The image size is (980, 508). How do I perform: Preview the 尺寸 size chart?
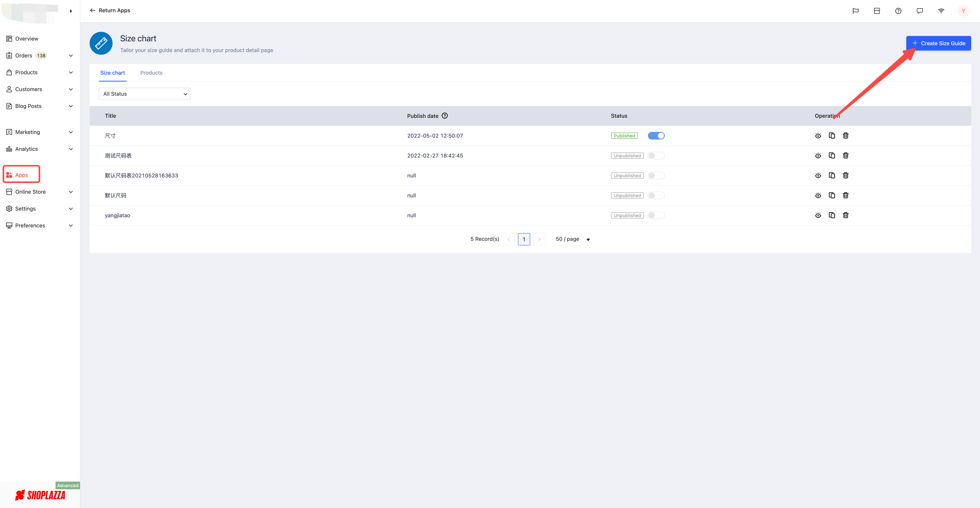pyautogui.click(x=818, y=136)
